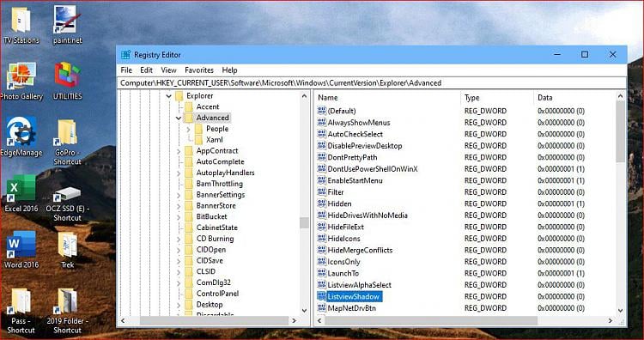Click the DWORD icon beside LaunchTo
The image size is (644, 340).
click(x=322, y=273)
